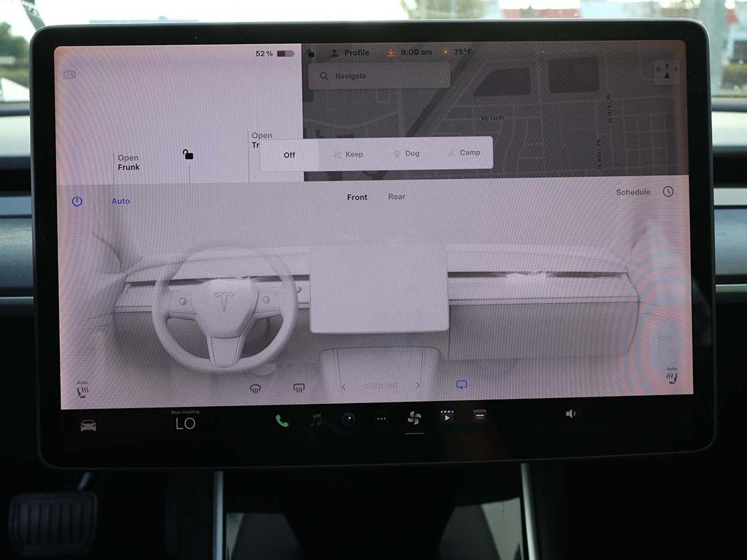This screenshot has width=747, height=560.
Task: Toggle passenger seat heater
Action: point(670,376)
